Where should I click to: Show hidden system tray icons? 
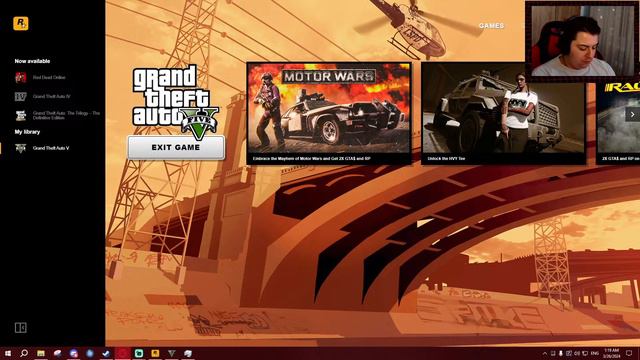(x=544, y=353)
